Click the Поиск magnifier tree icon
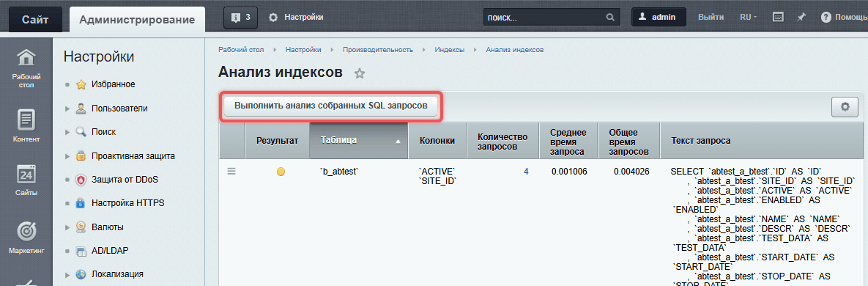Screen dimensions: 868x286 click(81, 132)
